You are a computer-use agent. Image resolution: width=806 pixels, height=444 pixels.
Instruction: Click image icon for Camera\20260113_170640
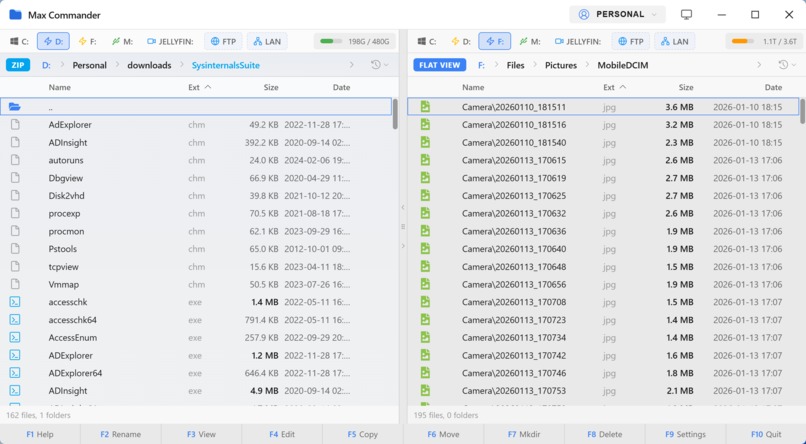tap(425, 249)
